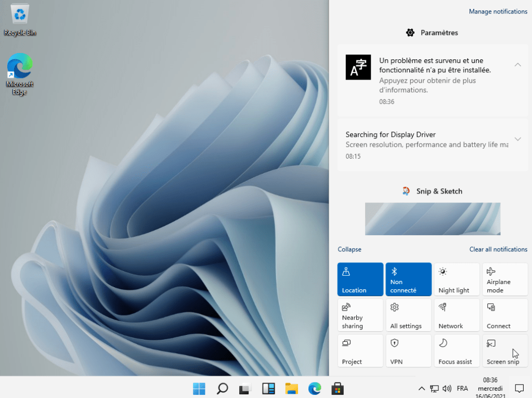Collapse the quick actions panel
Viewport: 532px width, 398px height.
tap(349, 249)
